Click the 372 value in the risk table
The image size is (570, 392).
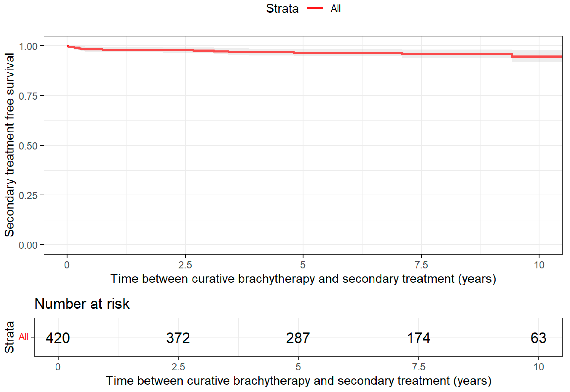tap(178, 338)
